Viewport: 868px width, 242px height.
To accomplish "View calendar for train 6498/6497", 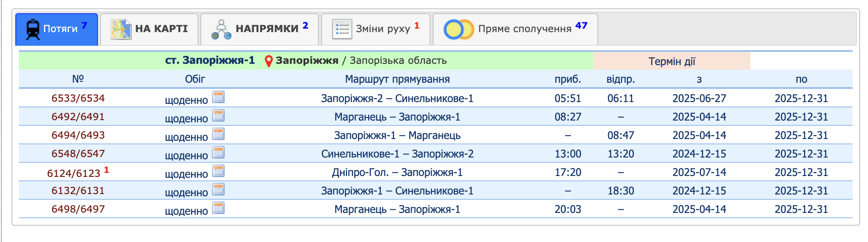I will point(218,208).
